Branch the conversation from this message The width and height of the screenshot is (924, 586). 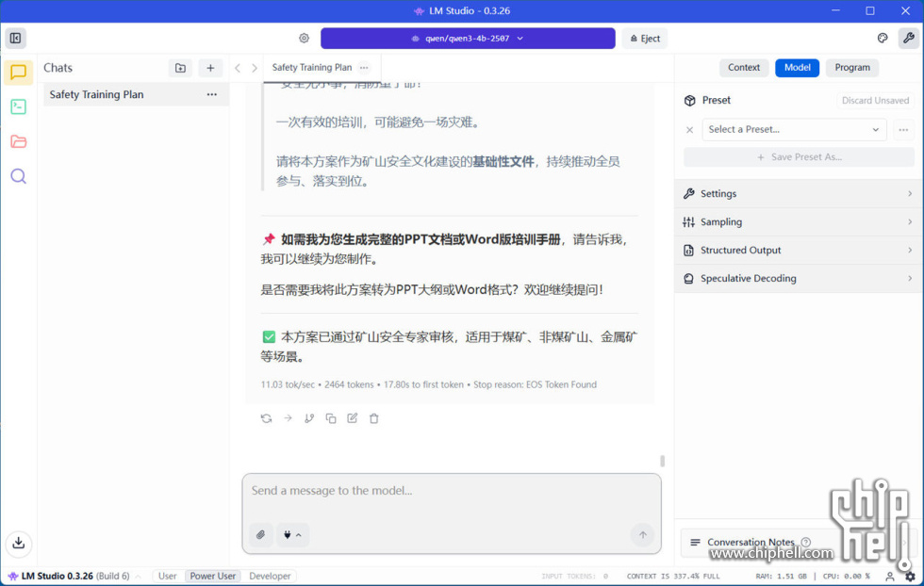click(309, 418)
